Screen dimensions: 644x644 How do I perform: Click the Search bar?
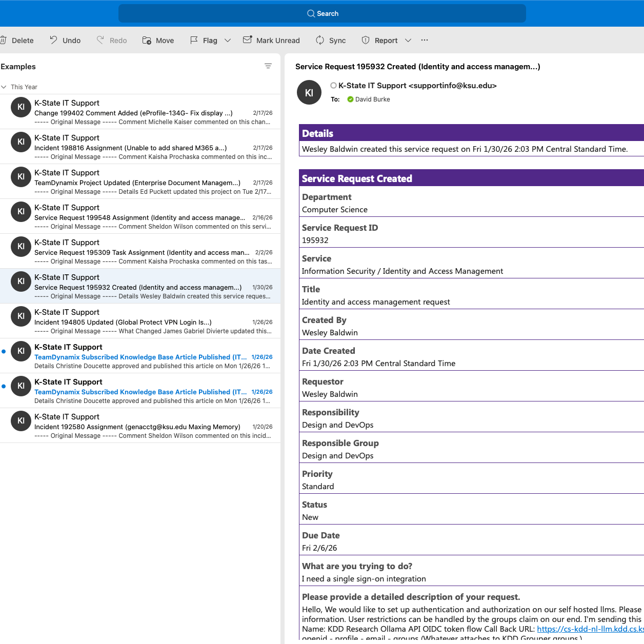coord(322,13)
